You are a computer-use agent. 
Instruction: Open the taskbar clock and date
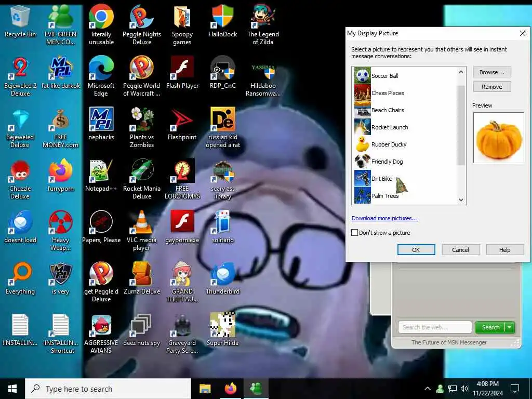[487, 389]
